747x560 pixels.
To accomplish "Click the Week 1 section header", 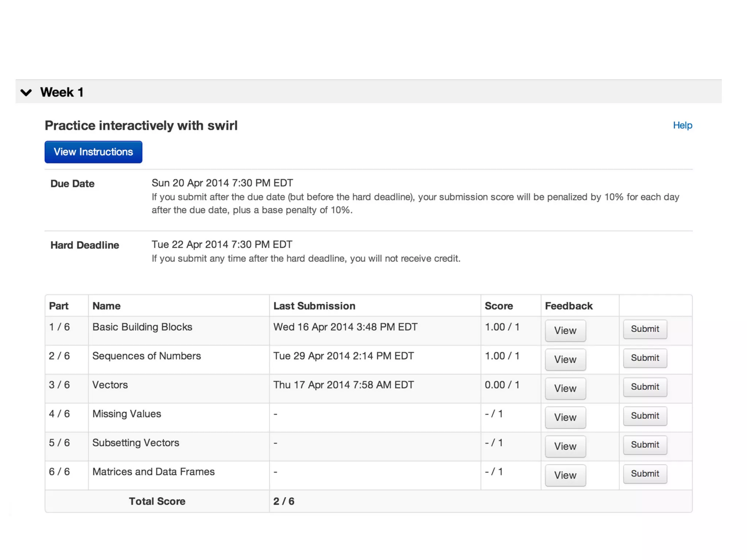I will pos(62,92).
